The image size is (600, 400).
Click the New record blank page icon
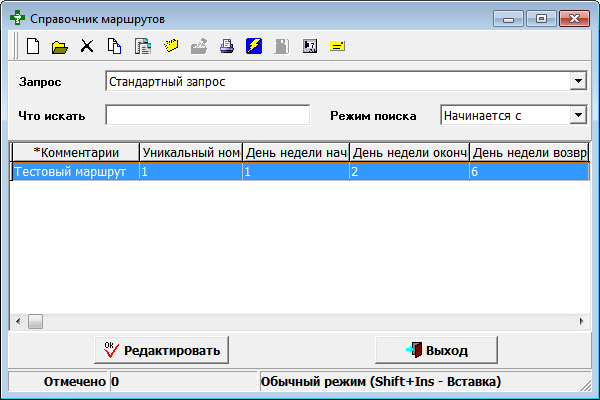coord(33,46)
